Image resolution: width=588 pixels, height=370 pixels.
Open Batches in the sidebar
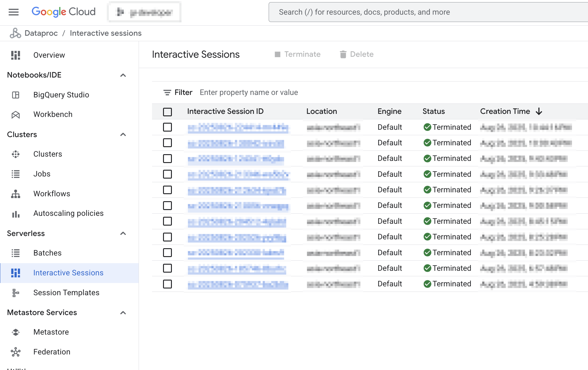(47, 253)
